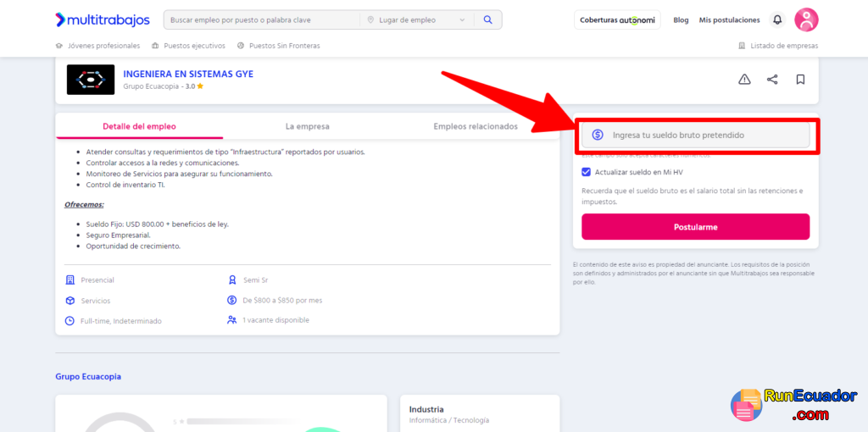Click the Servicios cube icon
The image size is (868, 432).
click(x=70, y=301)
